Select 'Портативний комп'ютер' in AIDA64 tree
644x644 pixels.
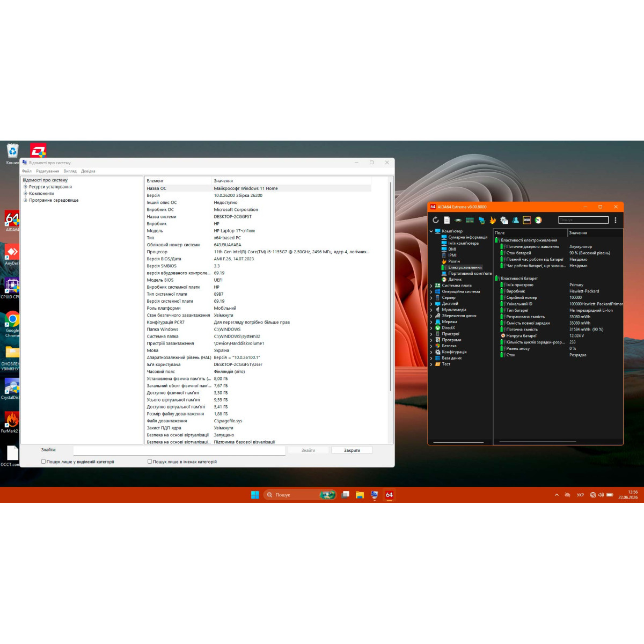470,273
